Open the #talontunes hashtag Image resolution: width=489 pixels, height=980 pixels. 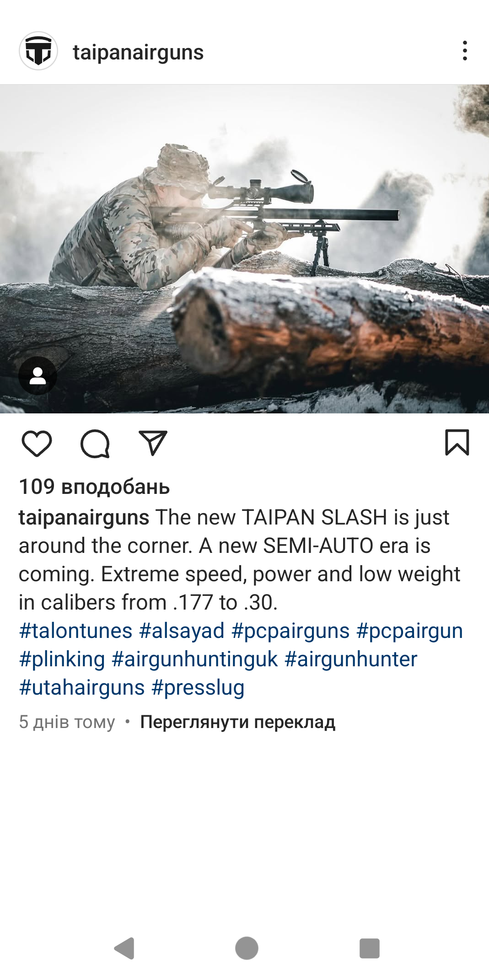pos(76,631)
